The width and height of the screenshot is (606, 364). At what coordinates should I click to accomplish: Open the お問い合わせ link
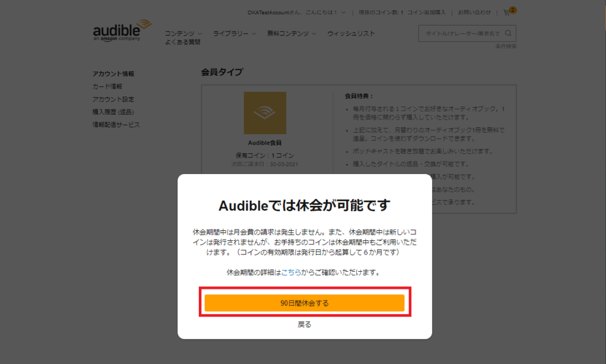pos(474,12)
